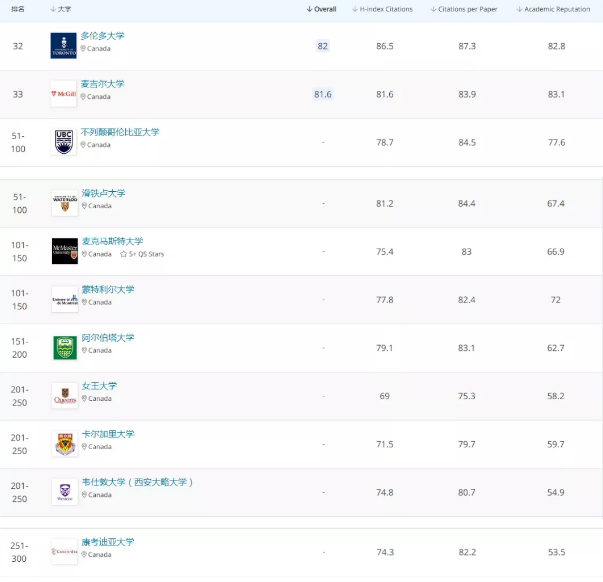
Task: Open 蒙特利尔大学 university link
Action: pyautogui.click(x=108, y=289)
